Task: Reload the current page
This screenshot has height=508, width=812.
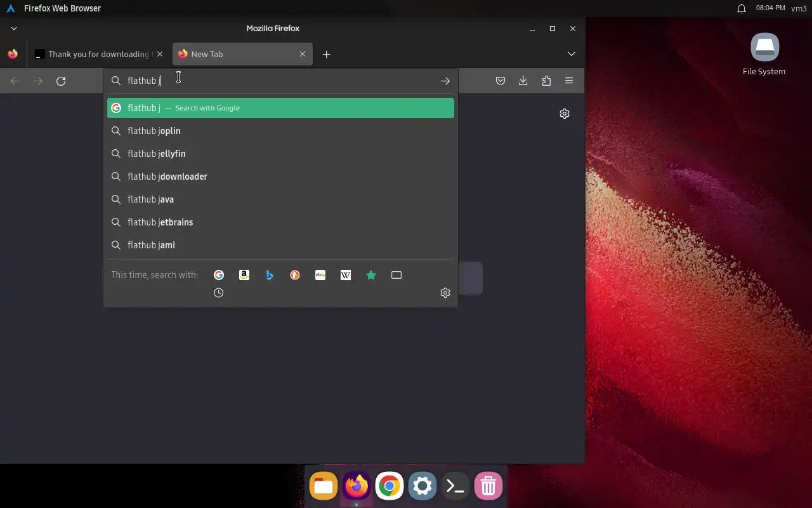Action: click(x=61, y=81)
